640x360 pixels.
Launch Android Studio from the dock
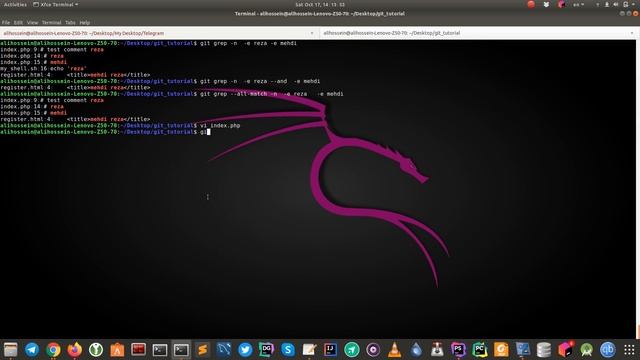(587, 350)
